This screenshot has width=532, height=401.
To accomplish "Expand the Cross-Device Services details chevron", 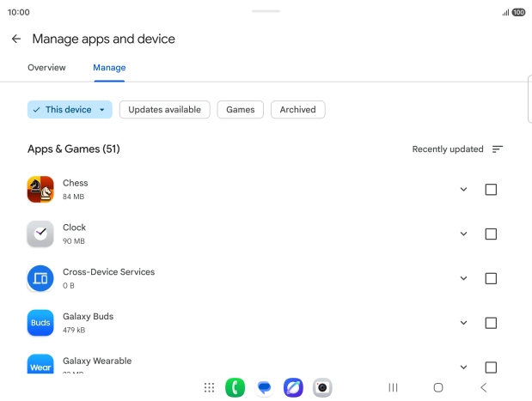I will pyautogui.click(x=463, y=278).
